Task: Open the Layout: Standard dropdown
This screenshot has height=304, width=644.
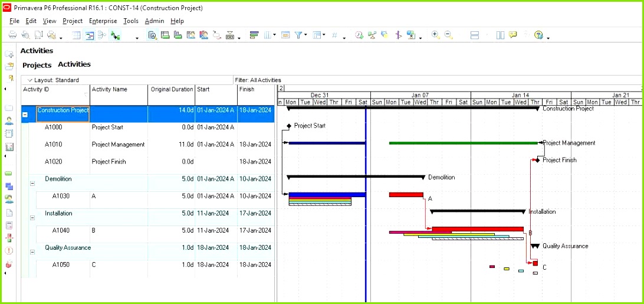Action: 52,80
